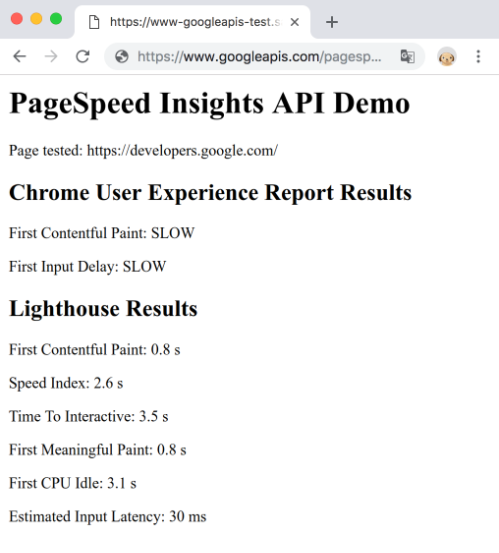The width and height of the screenshot is (499, 553).
Task: Open the profile avatar menu
Action: click(x=447, y=56)
